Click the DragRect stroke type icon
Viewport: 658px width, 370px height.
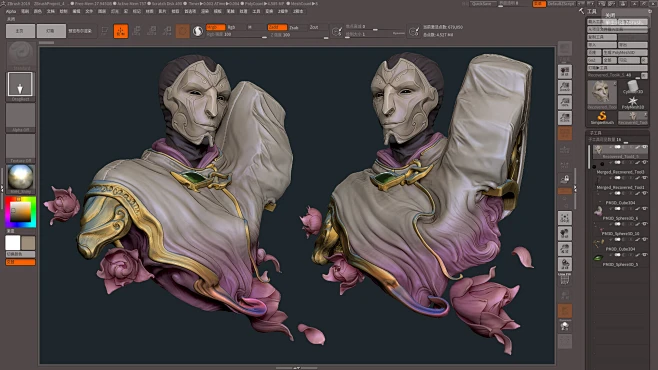20,86
